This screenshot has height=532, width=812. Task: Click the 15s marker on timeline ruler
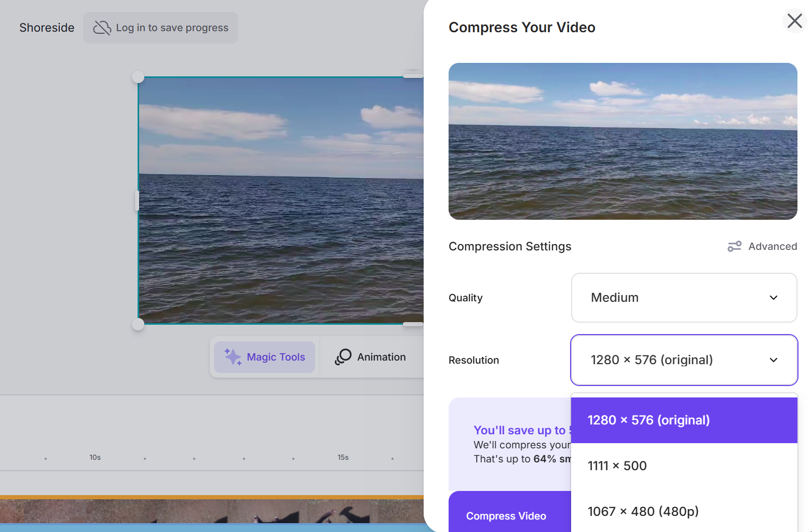tap(343, 457)
